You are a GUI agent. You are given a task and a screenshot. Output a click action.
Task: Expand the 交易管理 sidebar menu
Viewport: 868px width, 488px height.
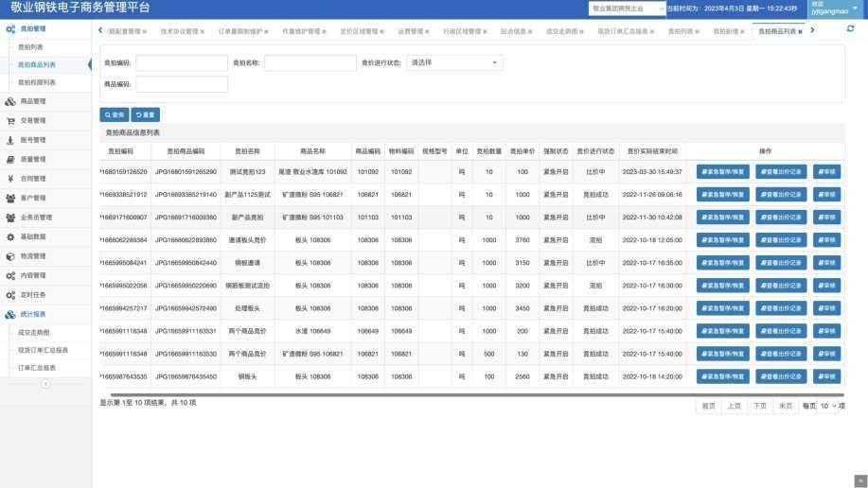46,121
